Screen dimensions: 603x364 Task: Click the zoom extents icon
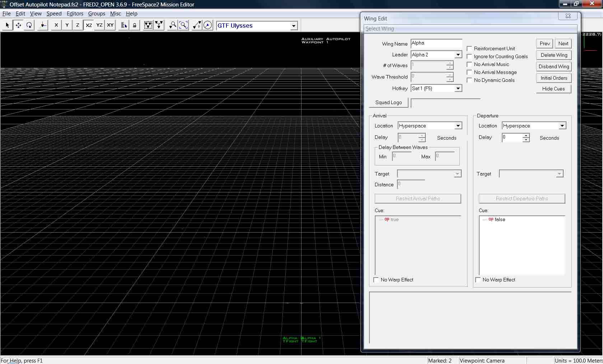pos(183,25)
